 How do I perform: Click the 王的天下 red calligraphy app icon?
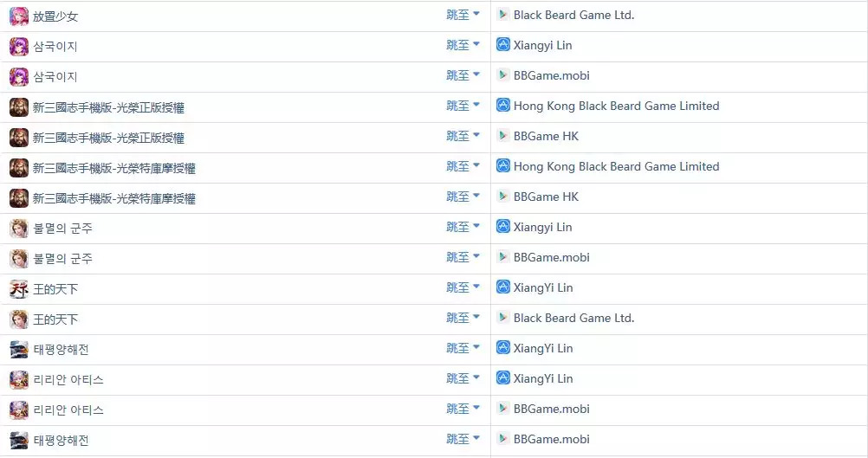(19, 289)
